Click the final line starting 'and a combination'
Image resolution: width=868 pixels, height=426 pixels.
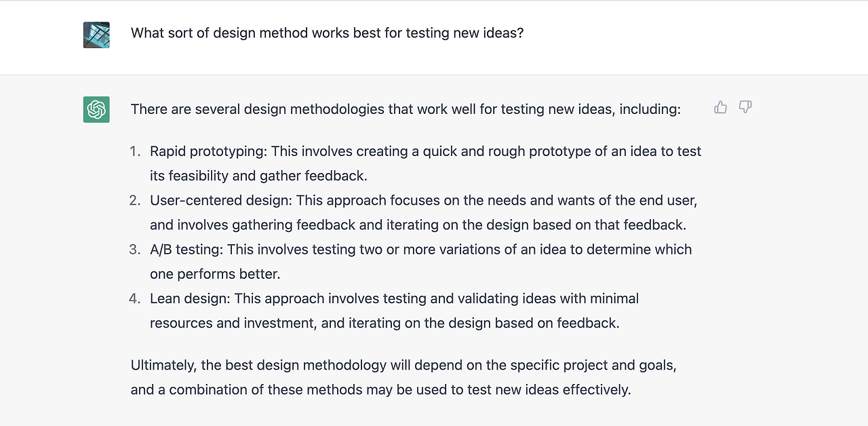tap(380, 389)
